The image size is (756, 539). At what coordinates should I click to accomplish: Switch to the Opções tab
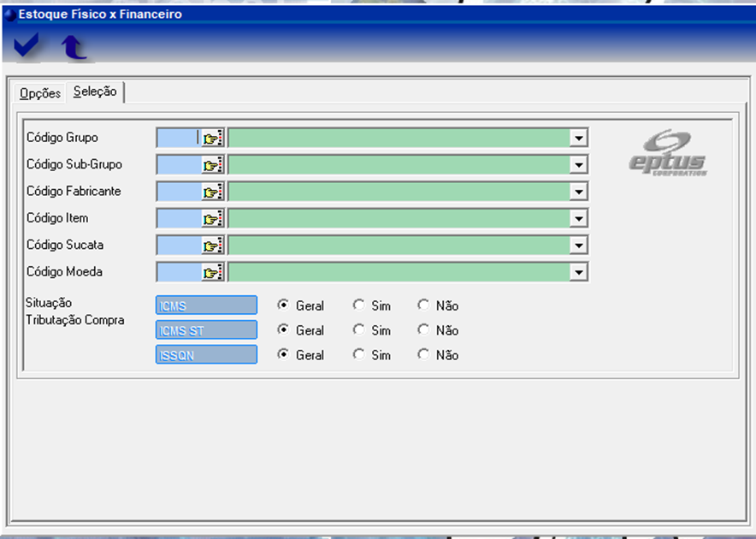40,93
